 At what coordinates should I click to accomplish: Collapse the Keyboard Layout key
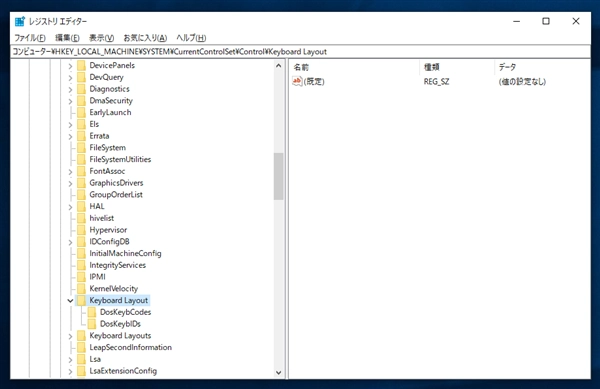click(70, 301)
